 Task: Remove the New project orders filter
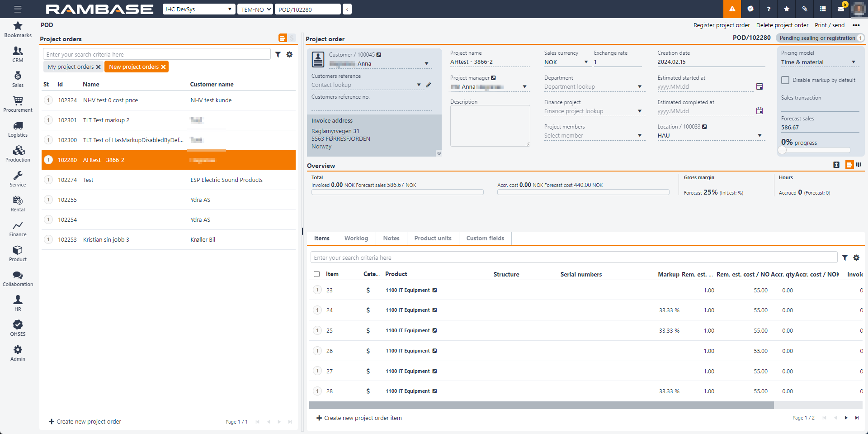pyautogui.click(x=164, y=67)
